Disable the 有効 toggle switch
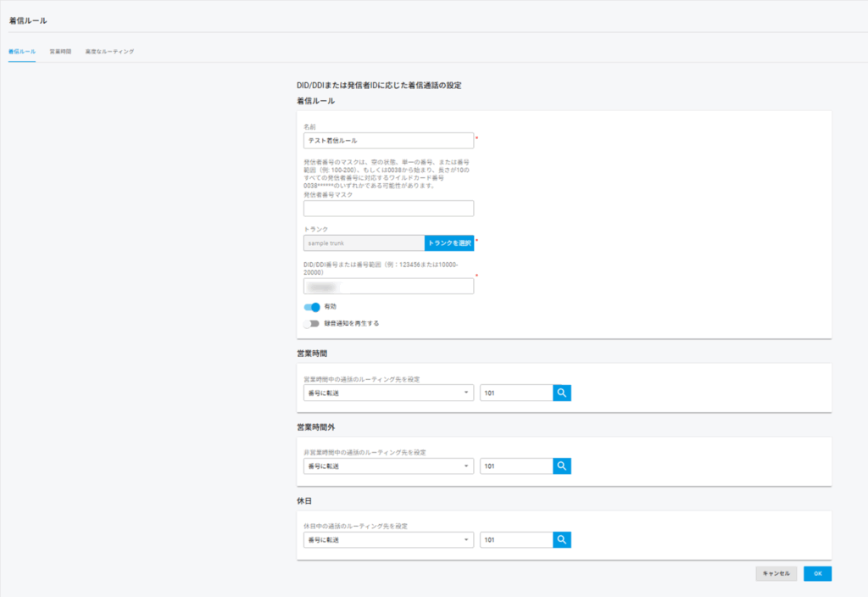 (x=312, y=306)
